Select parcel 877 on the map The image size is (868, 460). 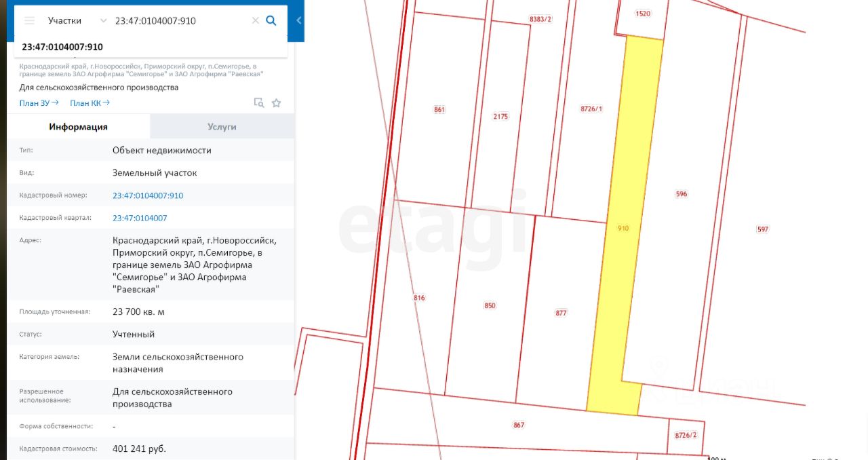pyautogui.click(x=561, y=313)
